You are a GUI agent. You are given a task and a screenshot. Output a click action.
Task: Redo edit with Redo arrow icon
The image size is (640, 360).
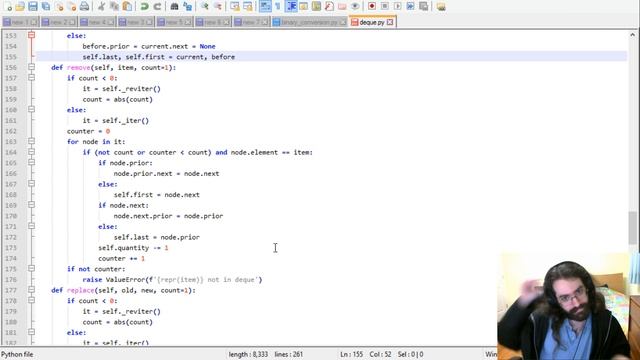(157, 7)
